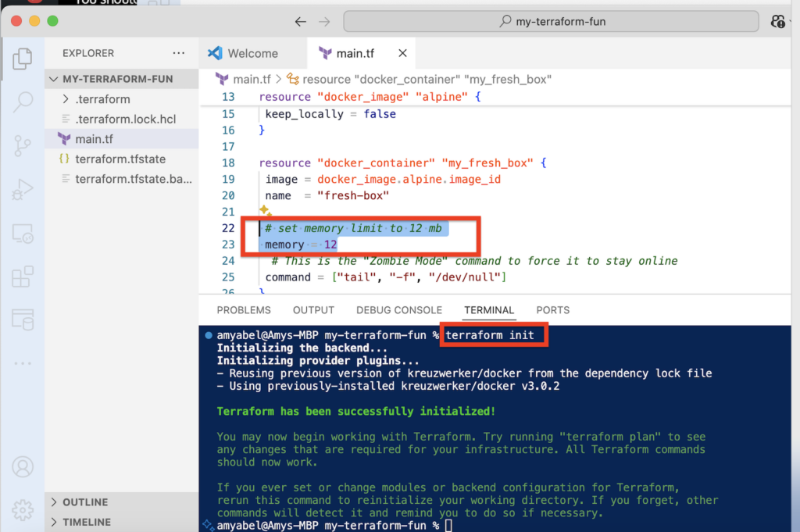Image resolution: width=800 pixels, height=532 pixels.
Task: Click the Accounts icon in activity bar
Action: click(23, 466)
